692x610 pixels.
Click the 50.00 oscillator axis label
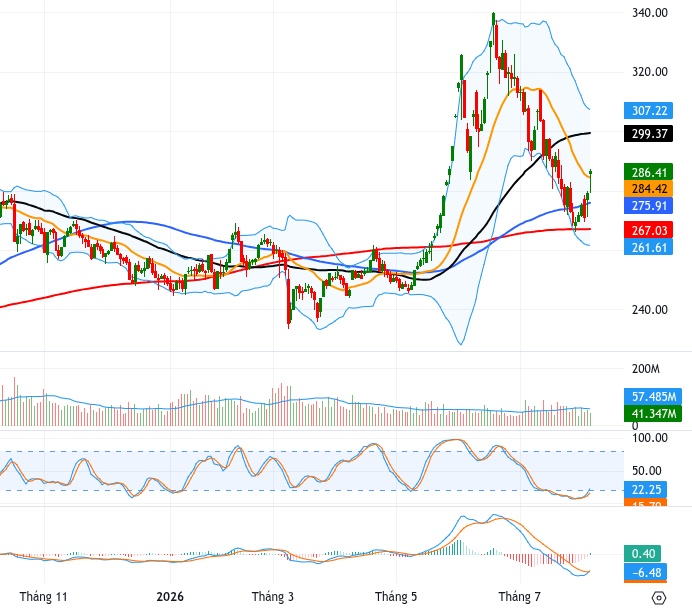647,471
